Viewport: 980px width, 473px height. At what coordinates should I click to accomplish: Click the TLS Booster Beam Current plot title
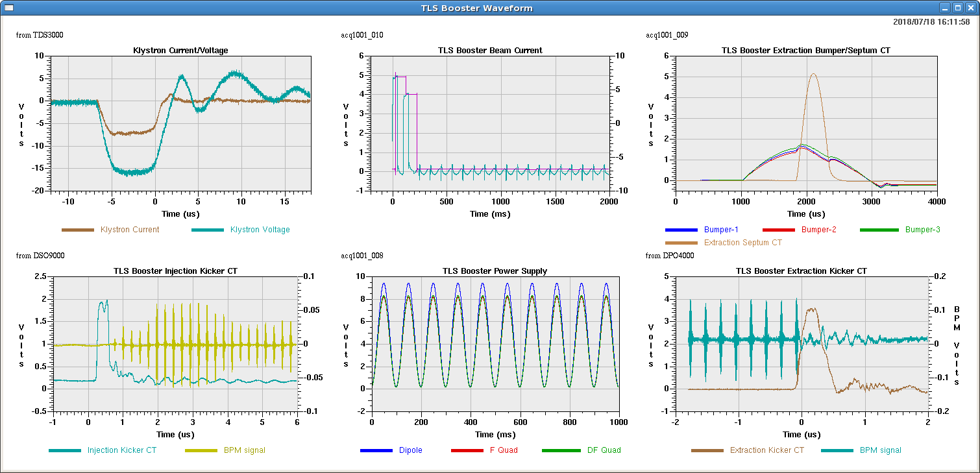490,50
